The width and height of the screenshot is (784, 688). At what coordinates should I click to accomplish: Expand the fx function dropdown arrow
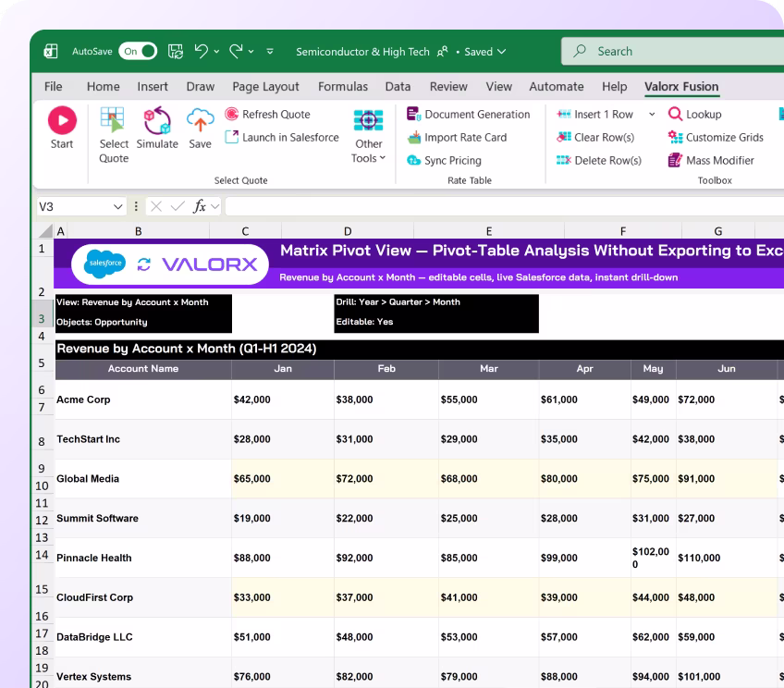[x=215, y=206]
